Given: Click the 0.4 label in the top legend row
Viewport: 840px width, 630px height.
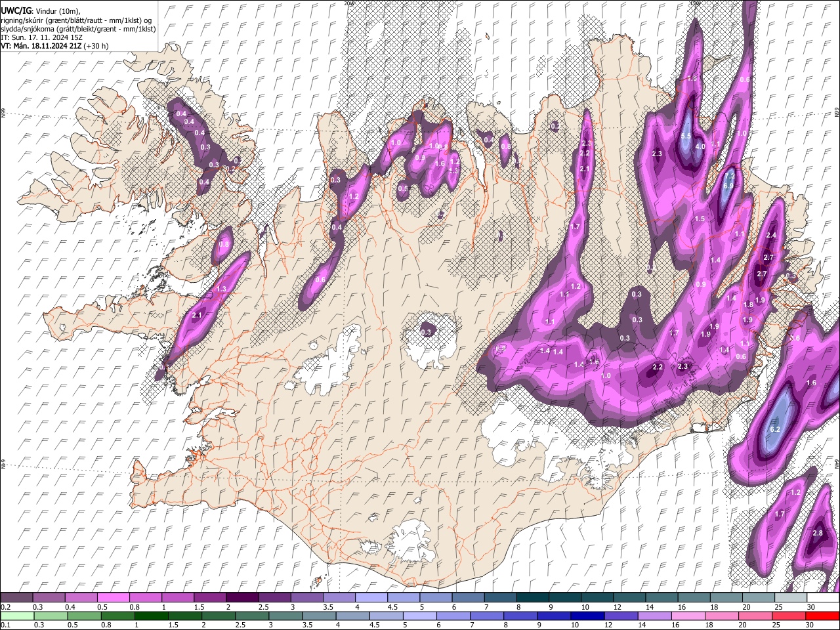Looking at the screenshot, I should pos(70,607).
